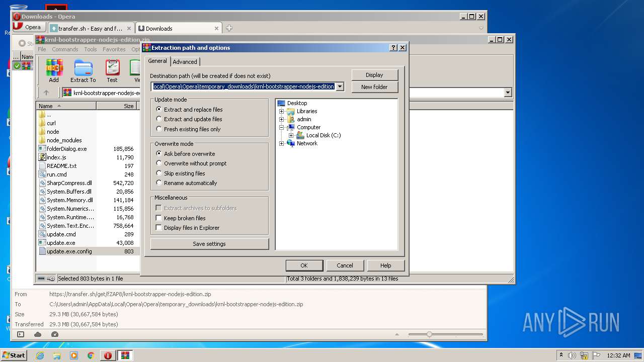Click the up-folder arrow icon in WinRAR
This screenshot has width=644, height=362.
[46, 93]
